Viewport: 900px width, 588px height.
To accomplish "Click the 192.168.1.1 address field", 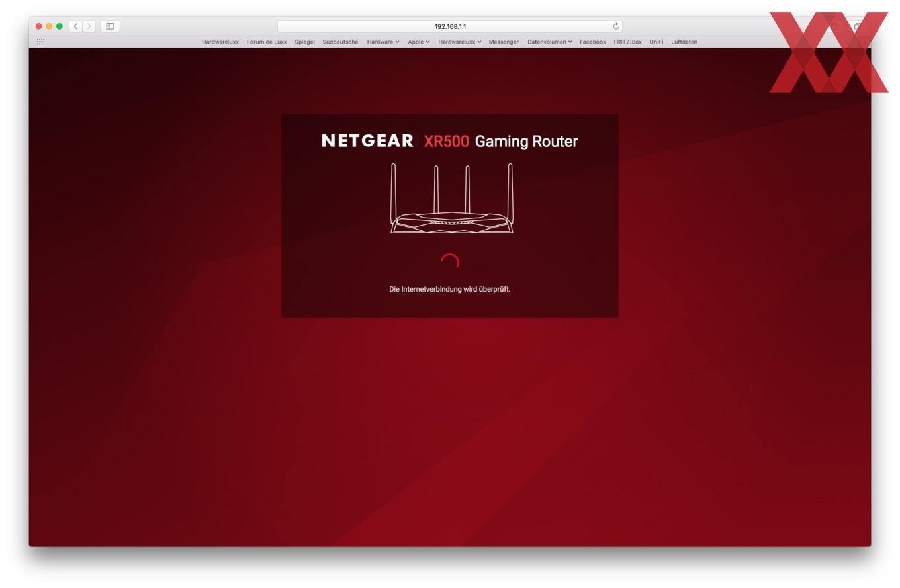I will pyautogui.click(x=449, y=26).
